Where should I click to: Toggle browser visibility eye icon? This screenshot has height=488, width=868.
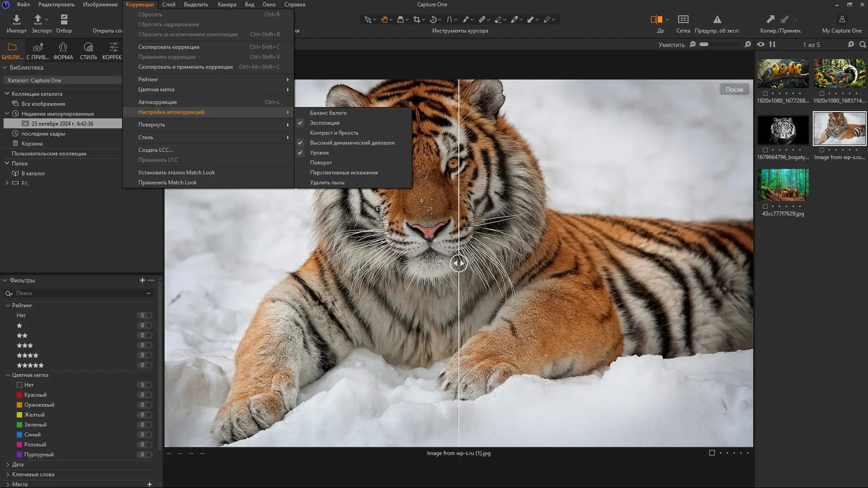[x=761, y=44]
